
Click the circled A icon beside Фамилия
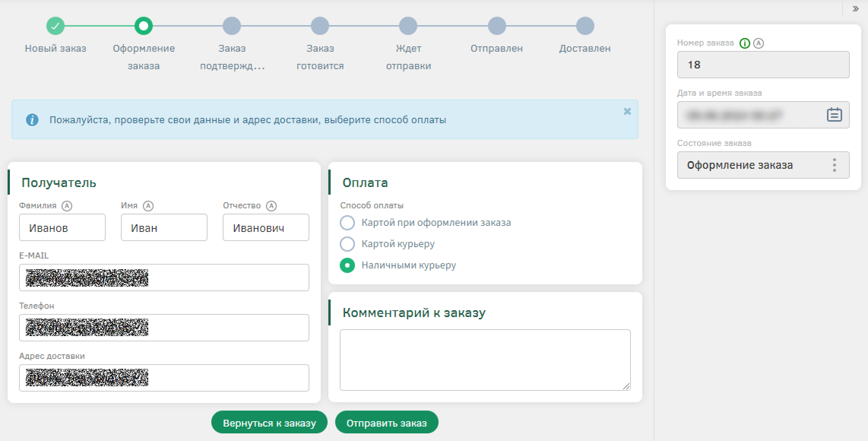pos(67,206)
